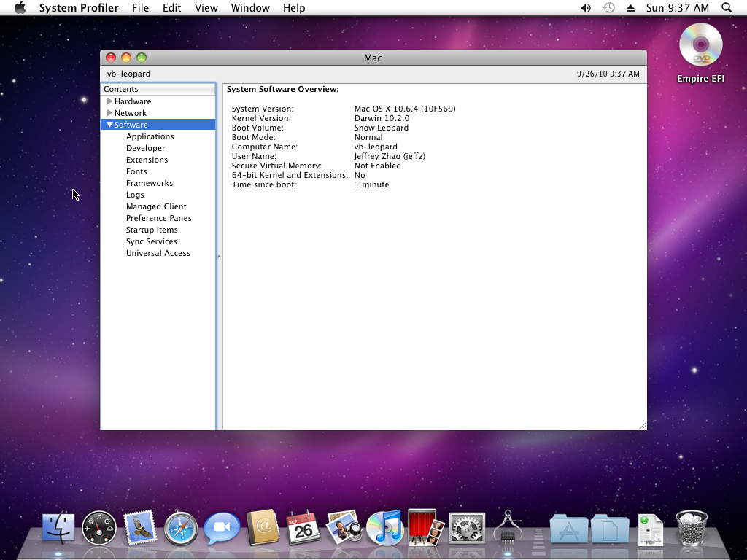The width and height of the screenshot is (747, 560).
Task: Click 'System Software Overview:' heading
Action: [283, 89]
